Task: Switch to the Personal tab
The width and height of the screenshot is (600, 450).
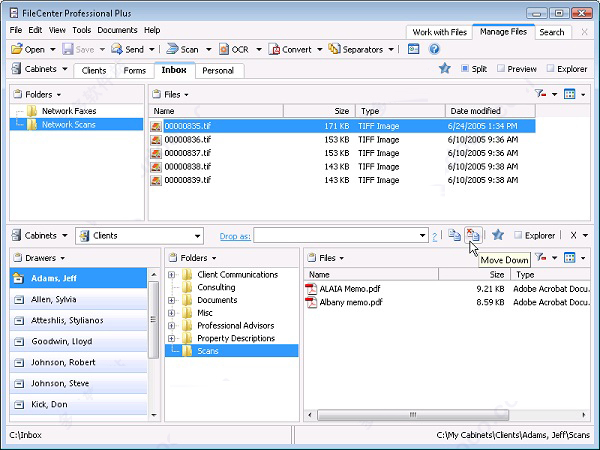Action: [x=217, y=71]
